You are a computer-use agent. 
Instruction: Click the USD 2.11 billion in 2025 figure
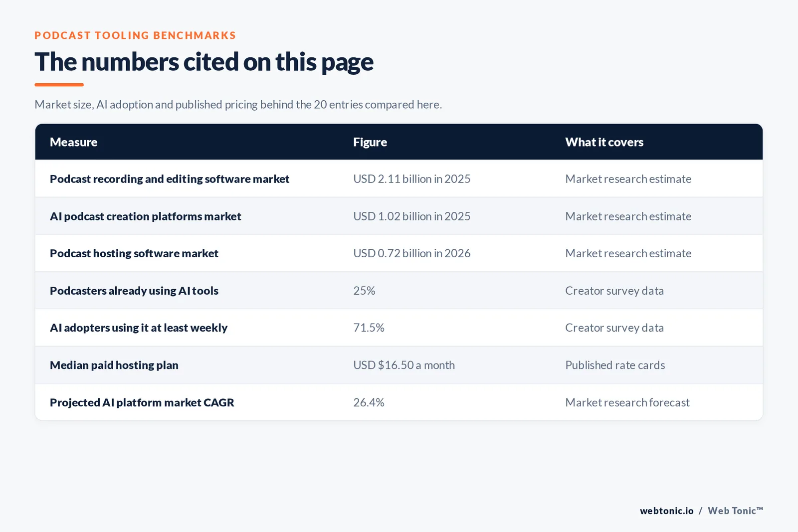[412, 179]
